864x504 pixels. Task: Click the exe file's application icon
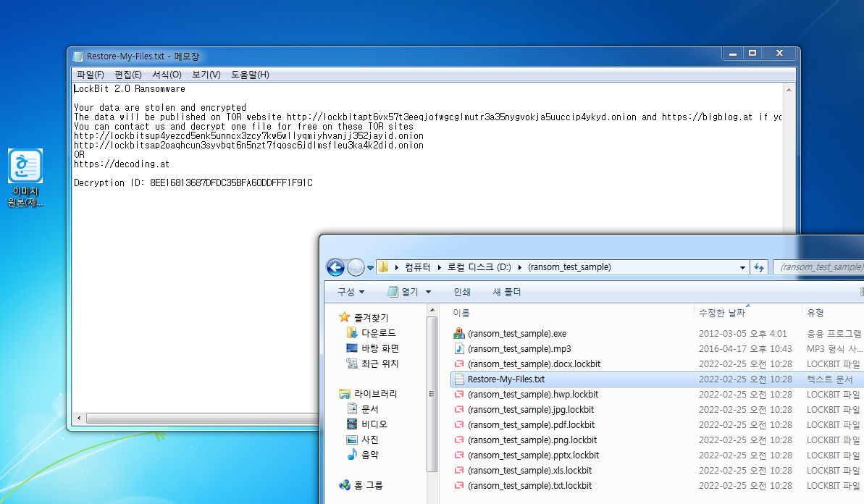tap(458, 334)
